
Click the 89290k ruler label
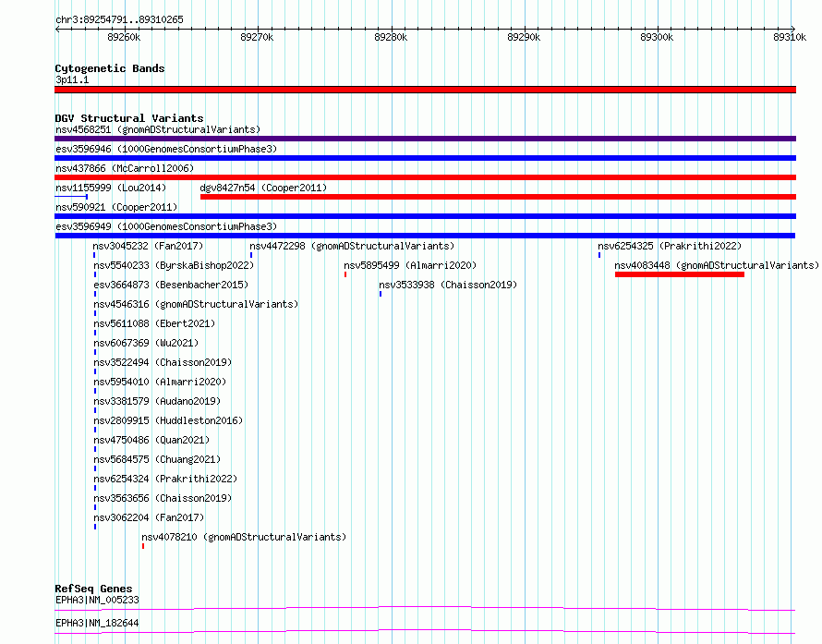coord(524,37)
